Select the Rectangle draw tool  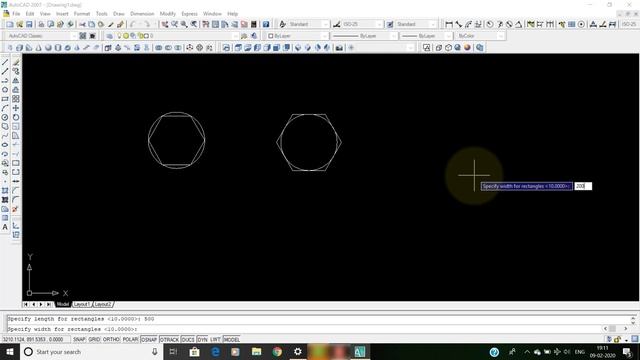tap(5, 99)
